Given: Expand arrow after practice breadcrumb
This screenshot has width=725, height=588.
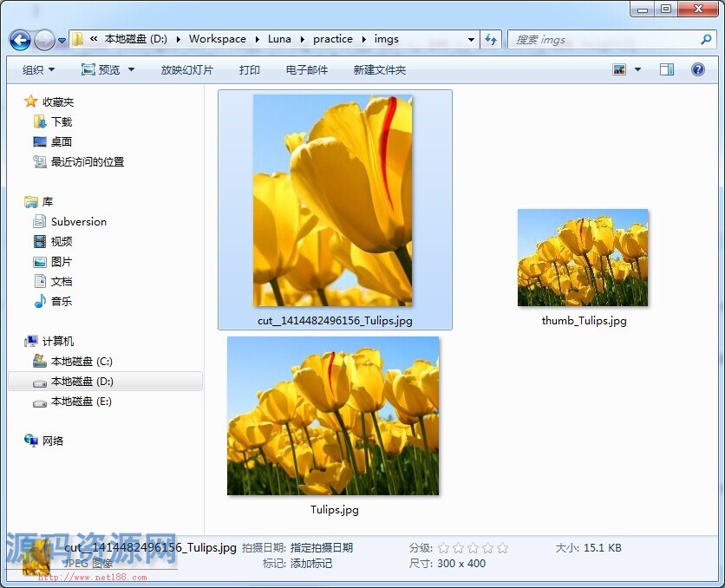Looking at the screenshot, I should tap(364, 39).
